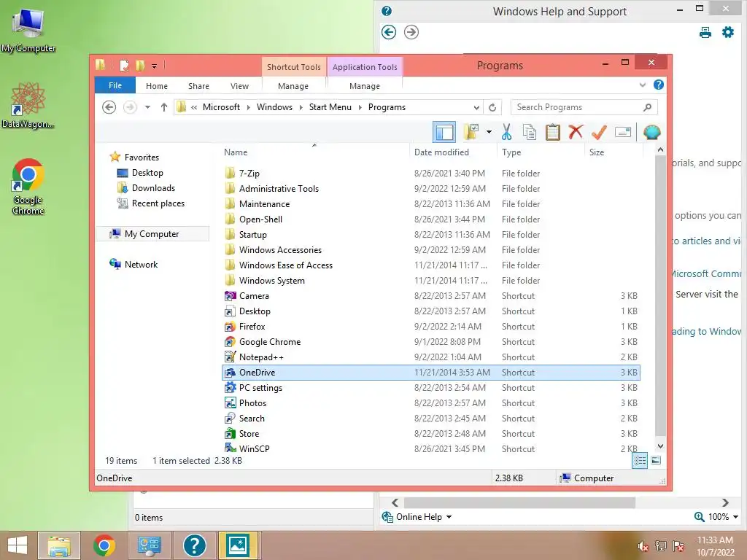Screen dimensions: 747x560
Task: Click the orange checkmark Properties icon
Action: tap(599, 132)
